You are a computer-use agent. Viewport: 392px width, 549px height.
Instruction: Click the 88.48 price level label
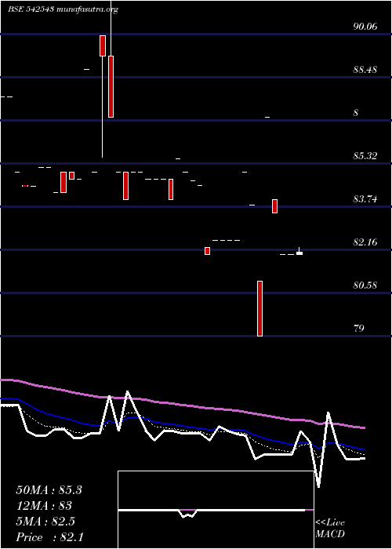pos(365,69)
